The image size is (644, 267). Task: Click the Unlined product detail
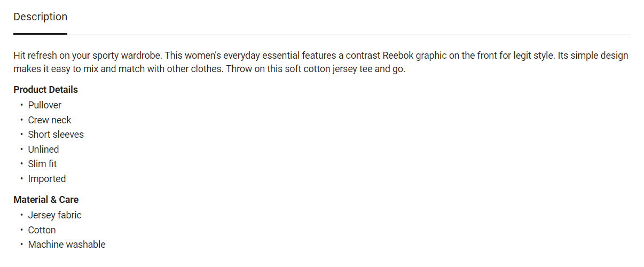pyautogui.click(x=43, y=150)
